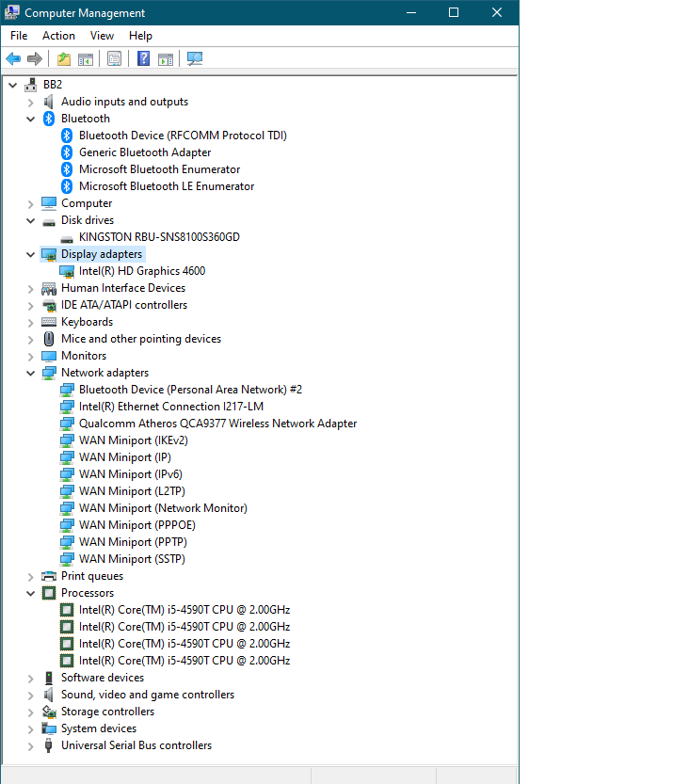Image resolution: width=673 pixels, height=784 pixels.
Task: Click the Back arrow toolbar icon
Action: [13, 59]
